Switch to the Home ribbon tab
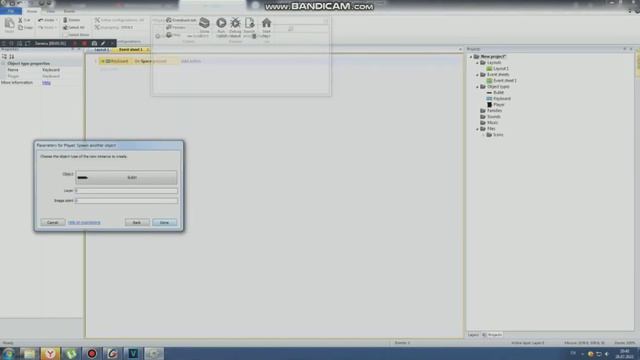This screenshot has height=360, width=640. (x=32, y=11)
